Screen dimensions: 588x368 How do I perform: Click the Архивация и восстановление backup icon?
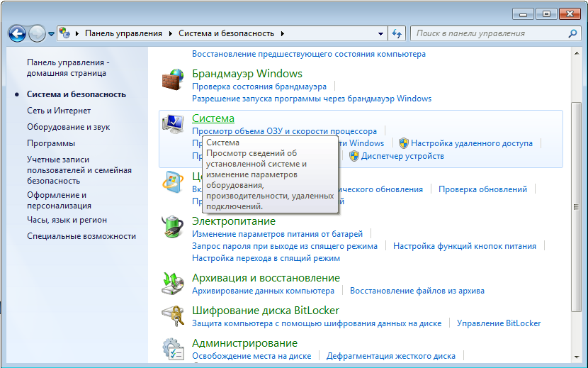tap(173, 284)
